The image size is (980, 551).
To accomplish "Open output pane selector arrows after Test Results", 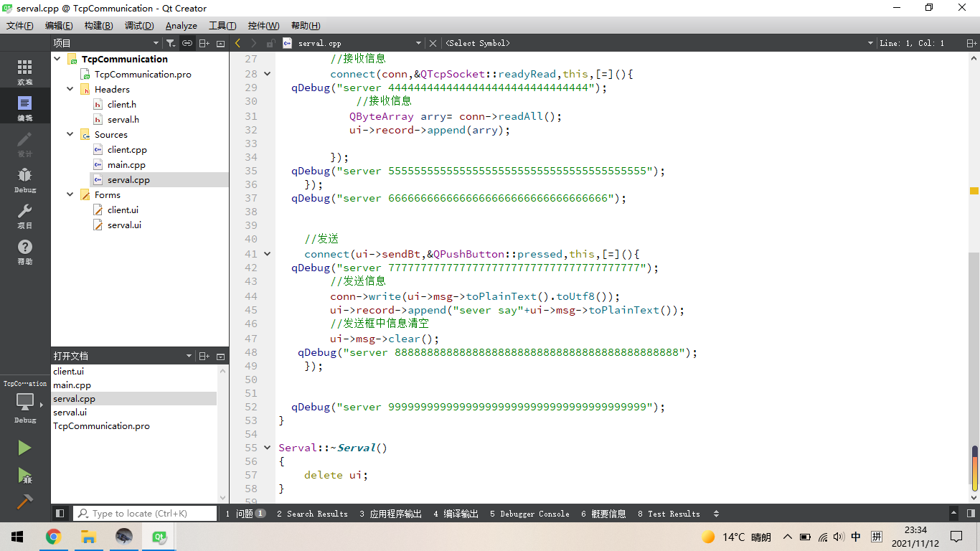I will (716, 514).
